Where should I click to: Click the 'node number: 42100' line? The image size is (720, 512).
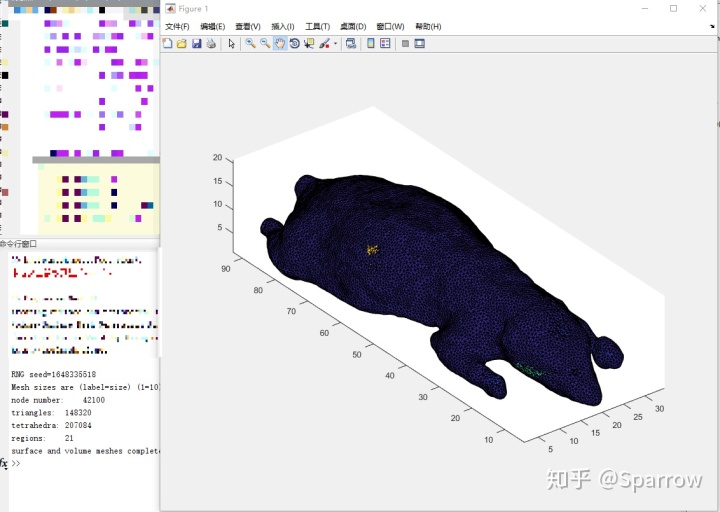click(x=58, y=400)
